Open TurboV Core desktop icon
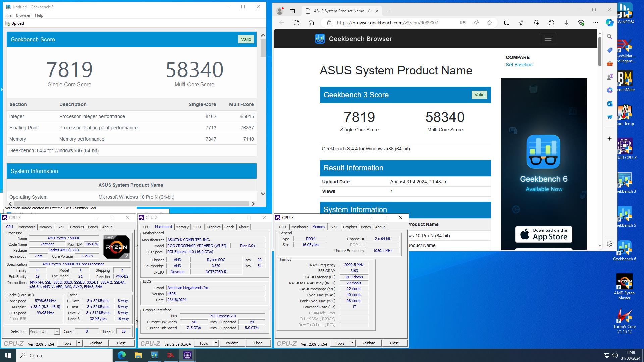 tap(624, 321)
